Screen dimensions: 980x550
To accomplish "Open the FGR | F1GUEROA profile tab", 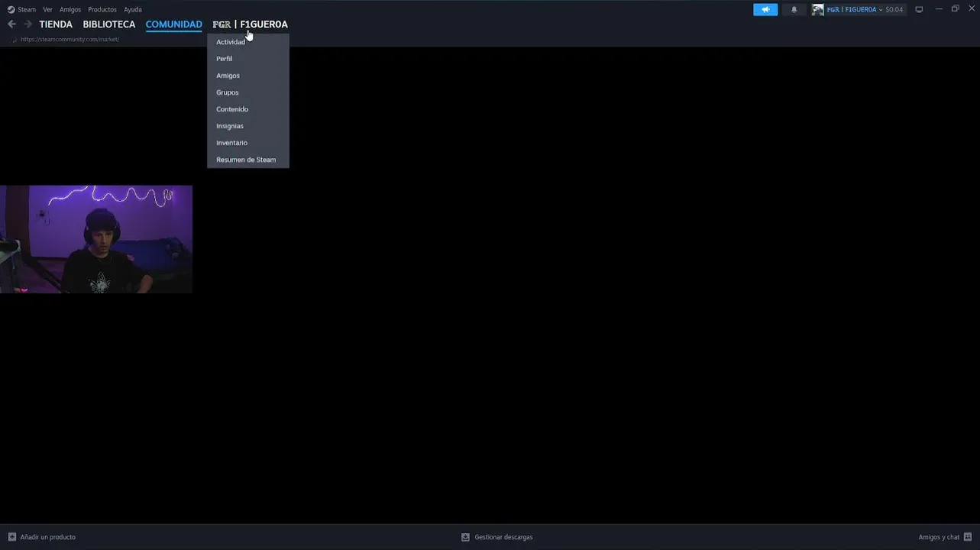I will point(250,24).
